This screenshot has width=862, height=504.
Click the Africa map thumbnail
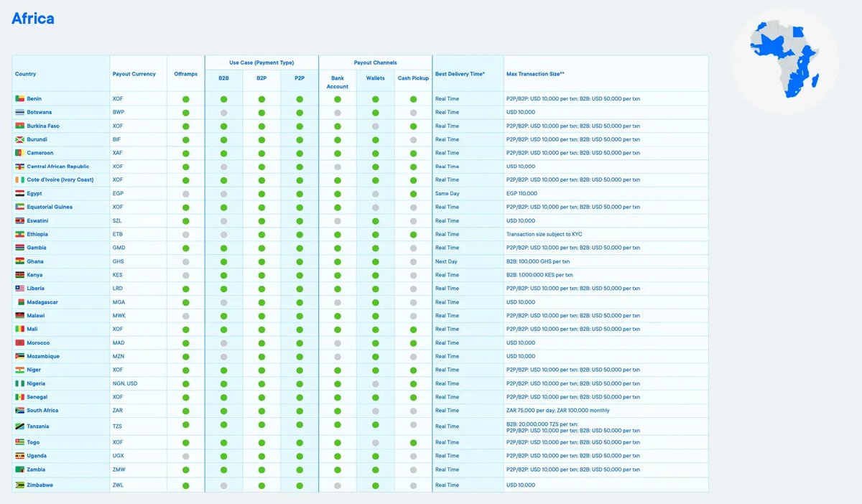pyautogui.click(x=784, y=59)
